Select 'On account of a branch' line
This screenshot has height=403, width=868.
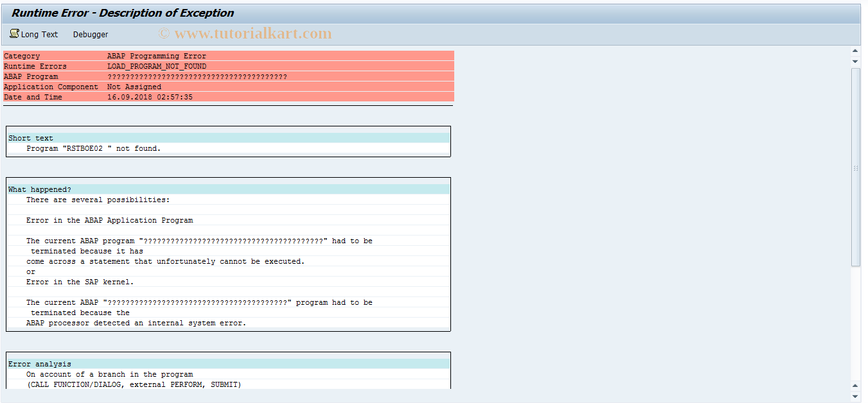110,374
